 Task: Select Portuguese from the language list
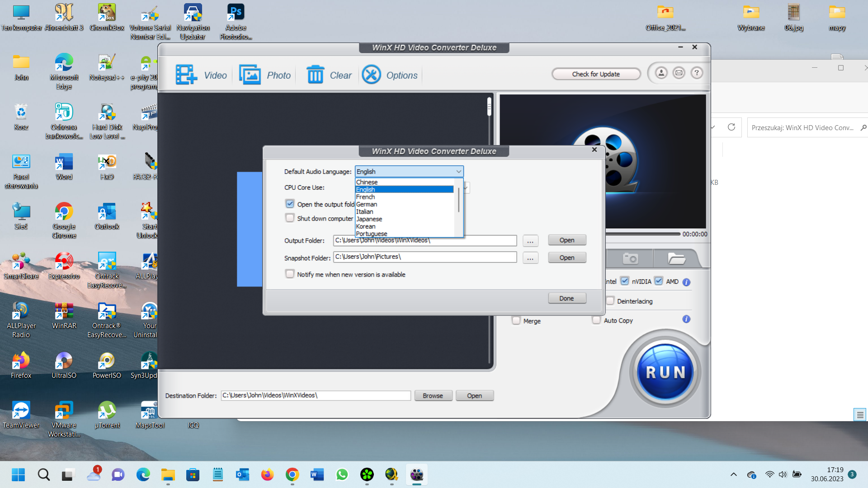pyautogui.click(x=404, y=234)
